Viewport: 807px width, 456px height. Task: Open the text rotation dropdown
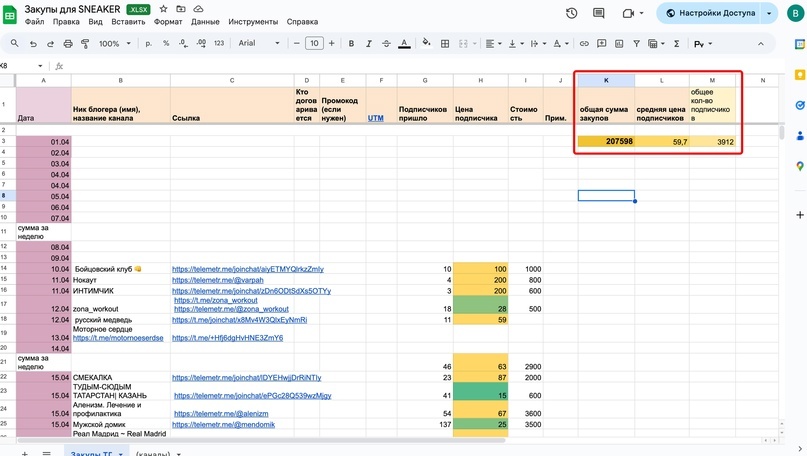click(560, 44)
